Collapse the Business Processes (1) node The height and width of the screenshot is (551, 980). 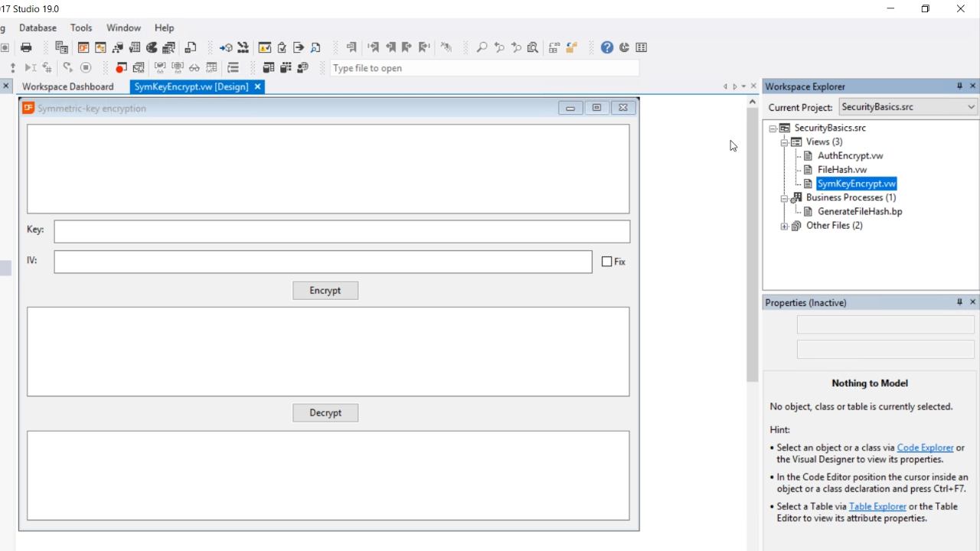784,198
